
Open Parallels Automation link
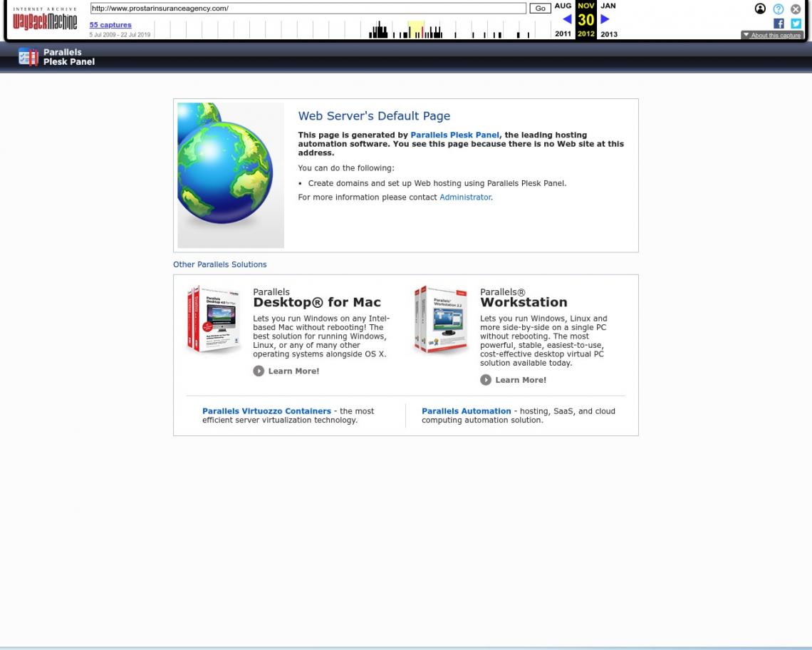tap(466, 411)
